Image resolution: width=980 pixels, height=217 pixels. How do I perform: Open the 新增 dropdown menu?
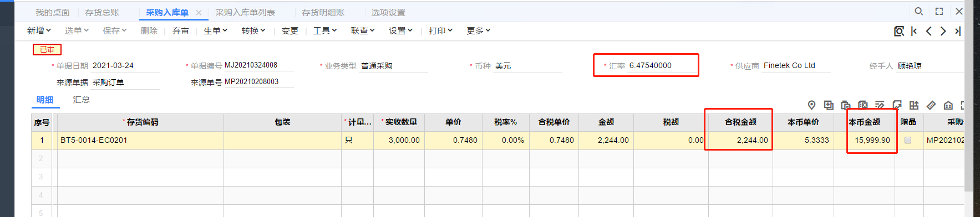coord(39,31)
